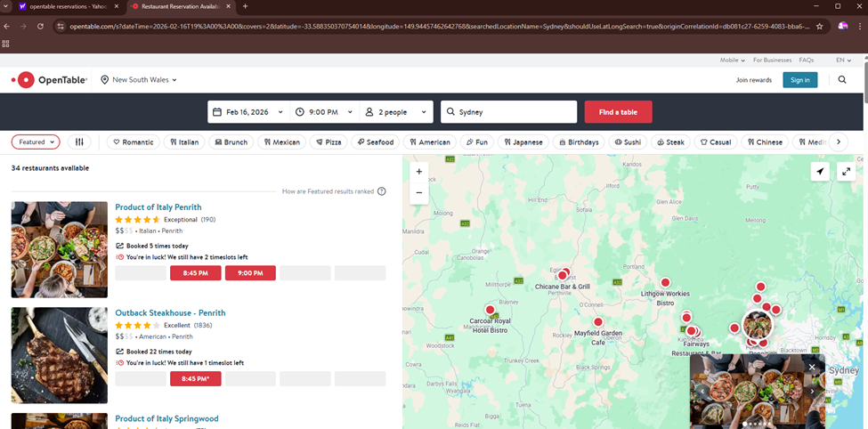This screenshot has width=868, height=429.
Task: Expand the New South Wales location selector
Action: [139, 80]
